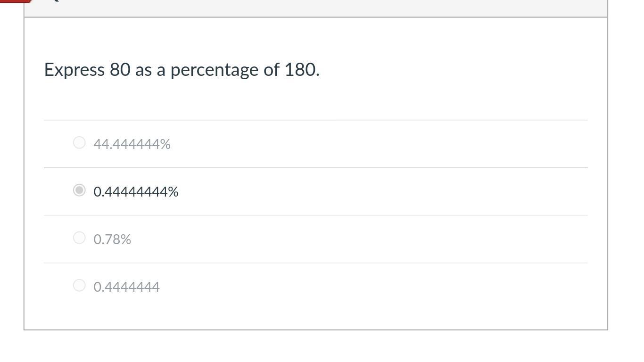This screenshot has width=644, height=362.
Task: Pick the 0.4444444 radio option
Action: (79, 285)
